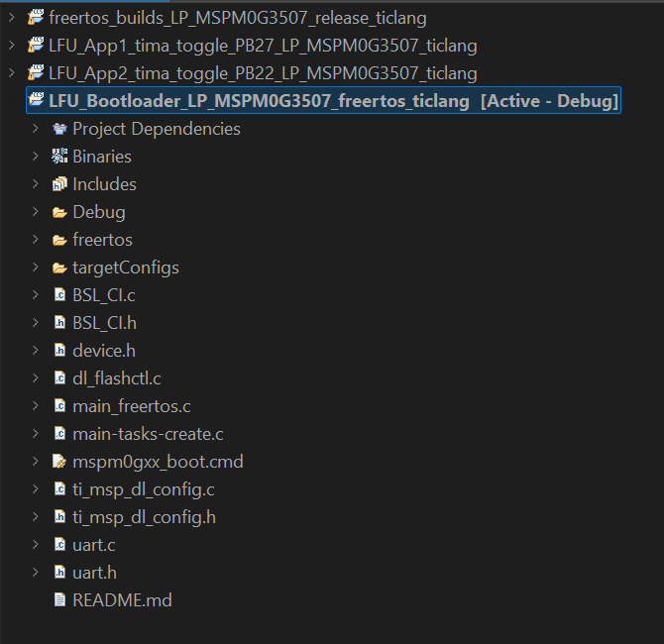Expand the dl_flashctl.c file outline
The width and height of the screenshot is (664, 644).
point(36,378)
